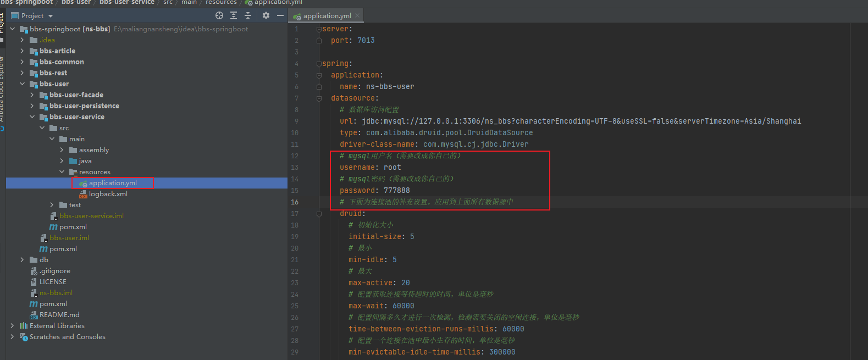This screenshot has width=868, height=360.
Task: Select the logback.xml file icon
Action: point(83,194)
